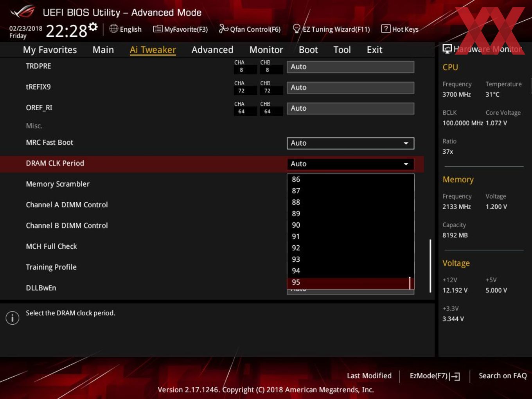
Task: Select the tREFIX9 label
Action: (38, 87)
